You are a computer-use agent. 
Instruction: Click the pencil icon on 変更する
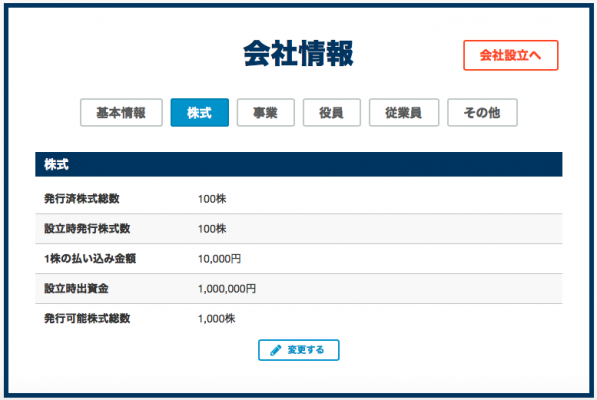[276, 350]
